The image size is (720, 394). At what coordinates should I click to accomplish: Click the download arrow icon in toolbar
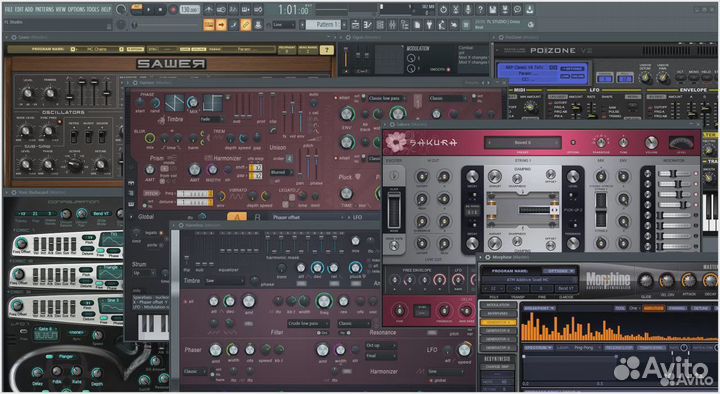click(529, 9)
